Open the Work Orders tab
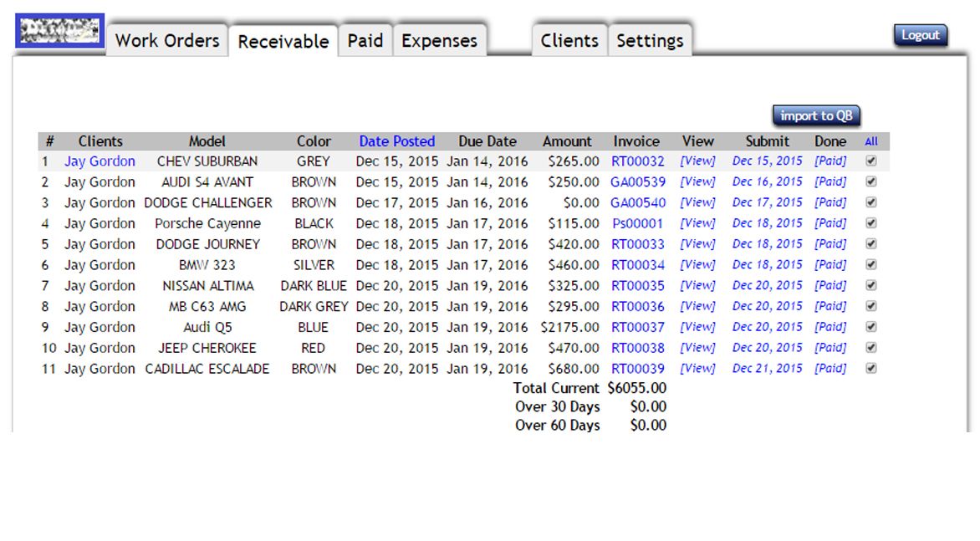 click(x=167, y=41)
